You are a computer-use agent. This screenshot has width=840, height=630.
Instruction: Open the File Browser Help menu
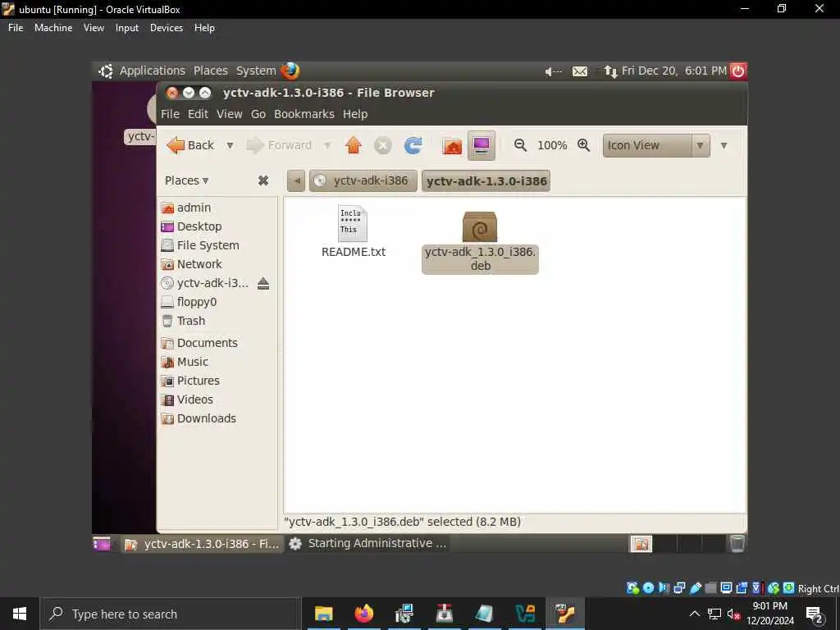click(355, 114)
